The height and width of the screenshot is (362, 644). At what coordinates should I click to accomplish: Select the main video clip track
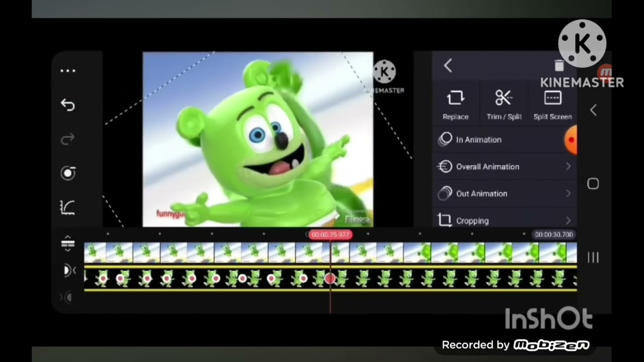(x=330, y=253)
